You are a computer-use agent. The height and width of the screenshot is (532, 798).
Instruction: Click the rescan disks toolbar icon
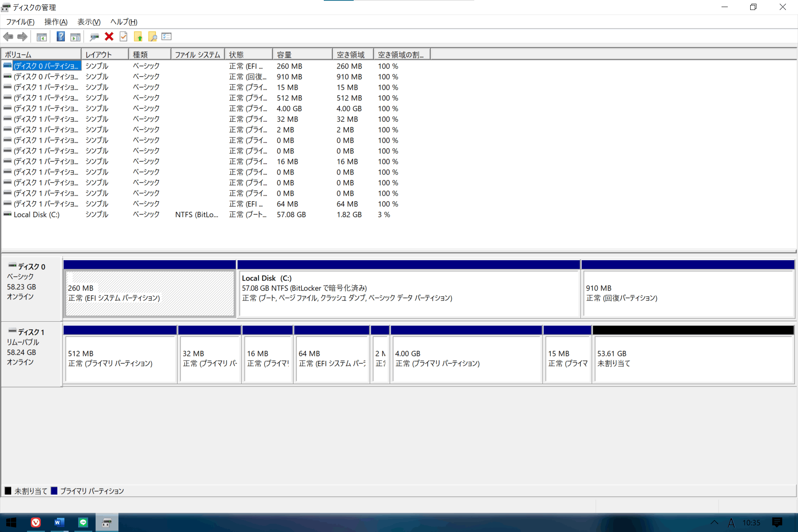[x=94, y=37]
